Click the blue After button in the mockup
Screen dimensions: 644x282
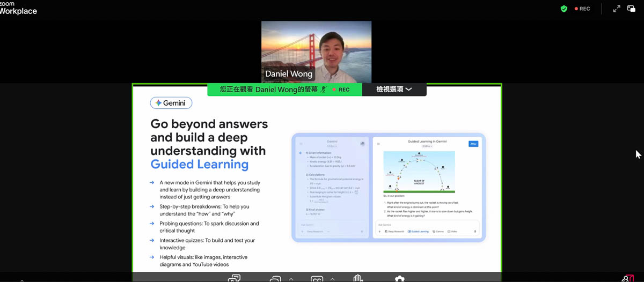click(x=473, y=144)
